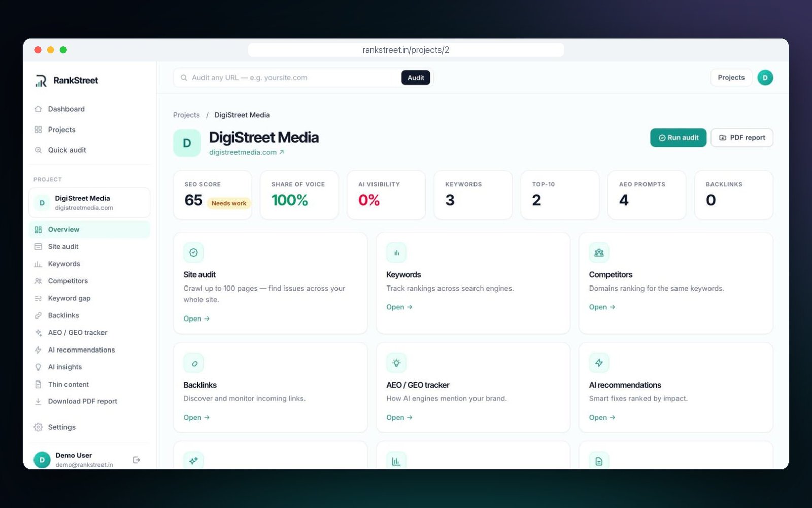
Task: Open Site audit in sidebar navigation
Action: point(89,247)
